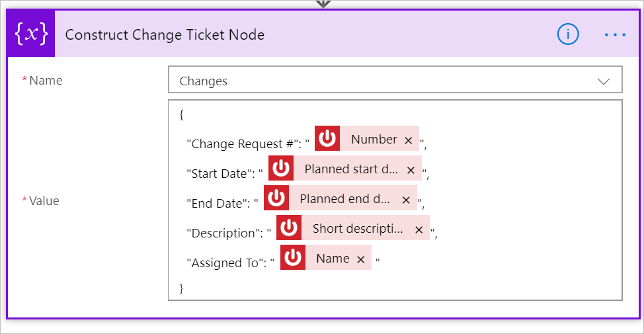Click the Number token label

[x=374, y=140]
